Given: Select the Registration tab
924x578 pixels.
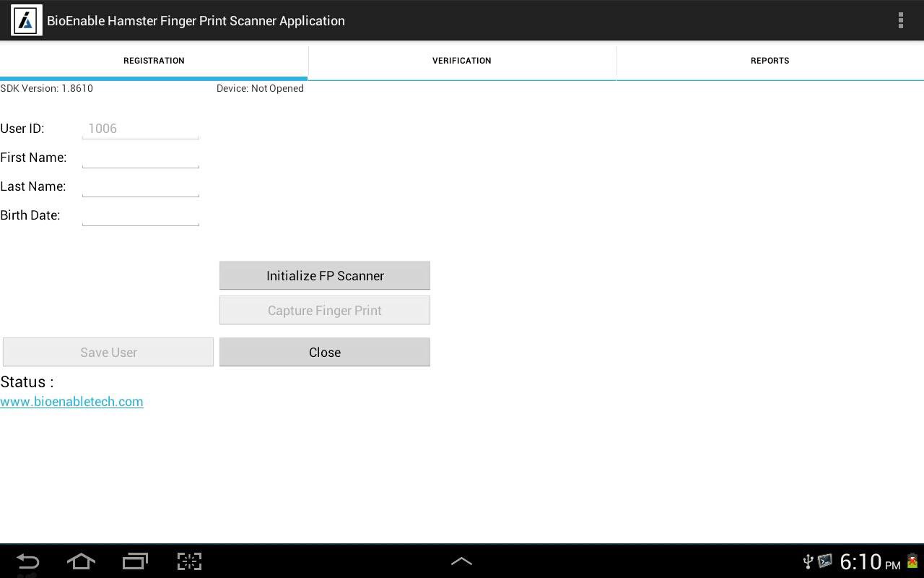Looking at the screenshot, I should [x=154, y=61].
